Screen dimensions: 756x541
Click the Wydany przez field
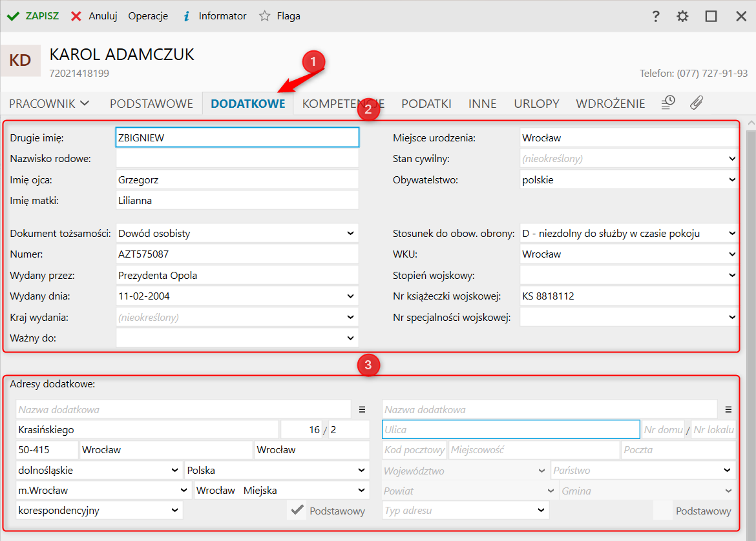tap(237, 275)
